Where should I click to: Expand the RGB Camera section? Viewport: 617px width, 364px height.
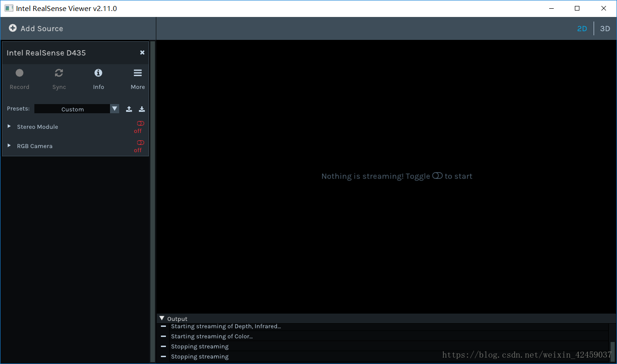(x=9, y=145)
